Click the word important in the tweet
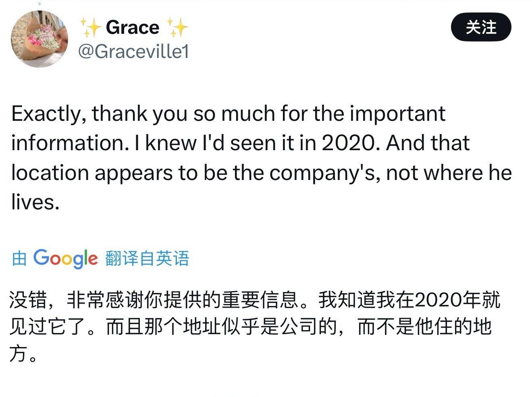 click(397, 114)
